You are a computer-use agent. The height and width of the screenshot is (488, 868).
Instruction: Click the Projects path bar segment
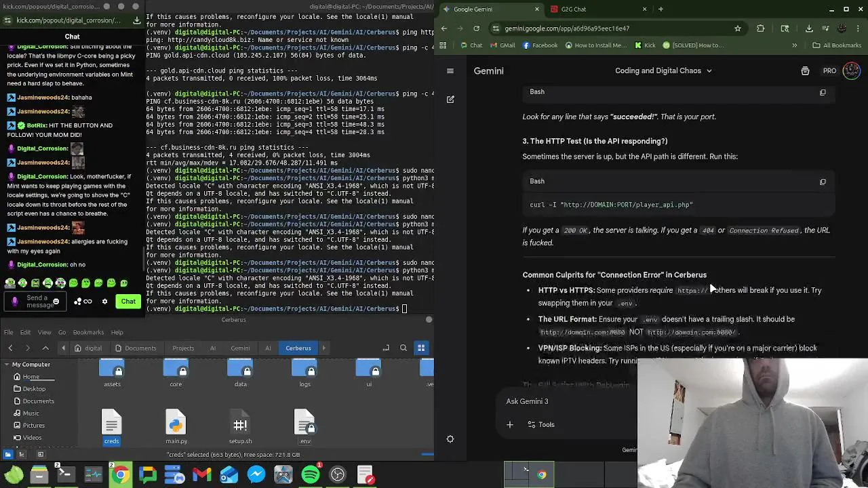183,348
